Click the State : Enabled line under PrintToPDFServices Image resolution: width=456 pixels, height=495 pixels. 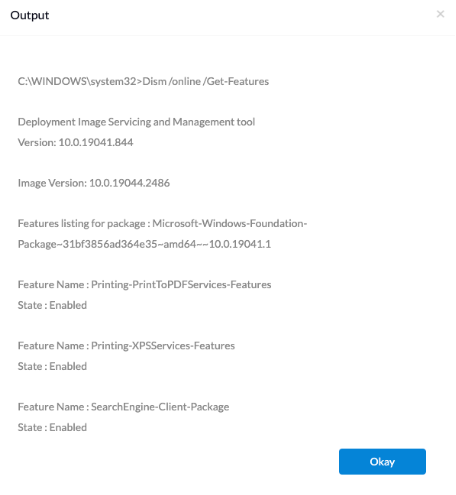52,305
